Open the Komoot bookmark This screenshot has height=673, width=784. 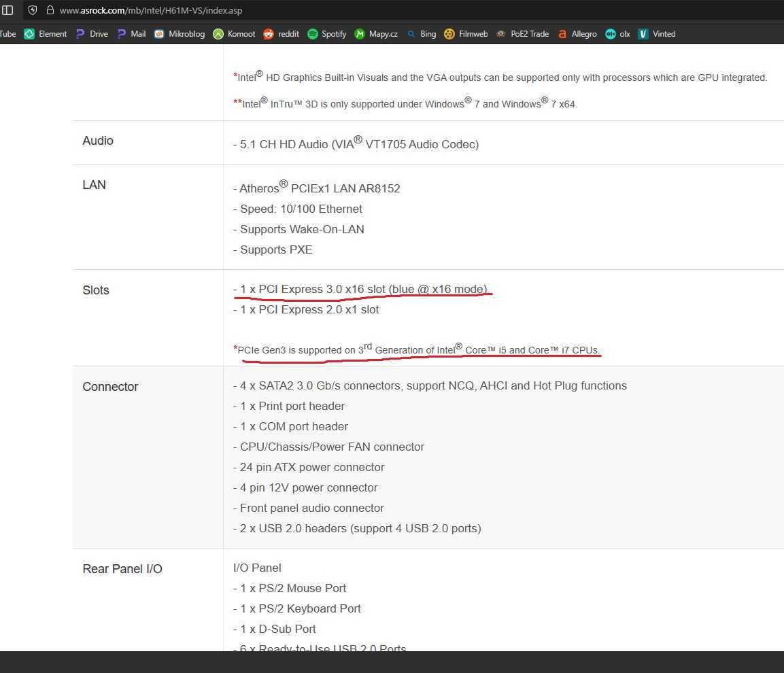[x=234, y=34]
